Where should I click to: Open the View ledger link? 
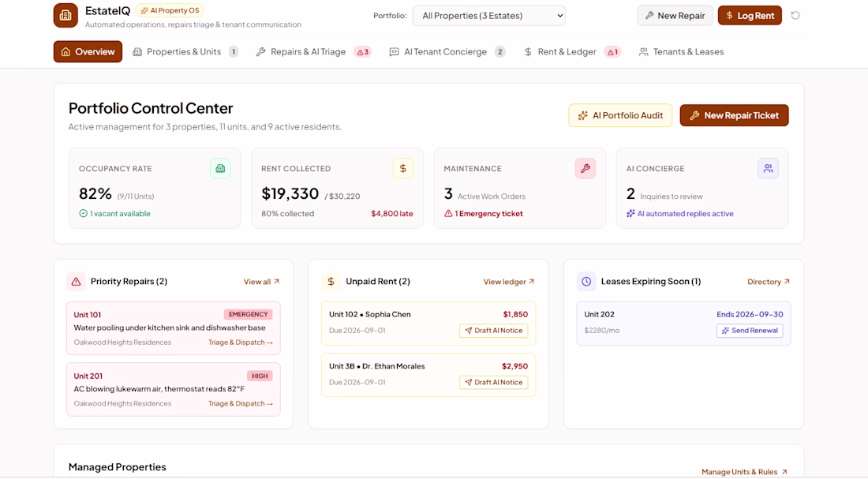[509, 282]
